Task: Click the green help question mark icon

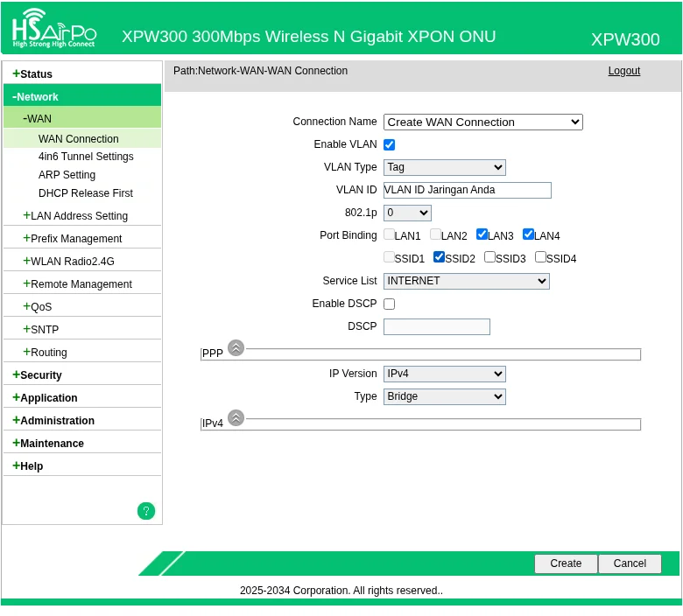Action: (x=146, y=511)
